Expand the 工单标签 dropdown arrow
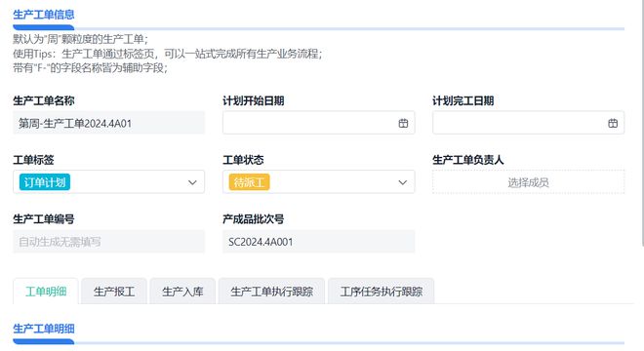644x351 pixels. (192, 182)
